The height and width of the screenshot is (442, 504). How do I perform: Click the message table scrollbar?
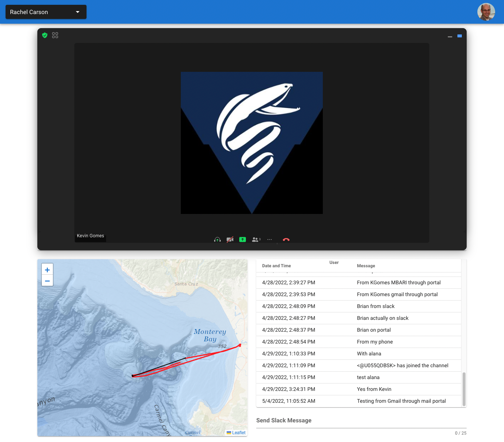click(x=464, y=389)
